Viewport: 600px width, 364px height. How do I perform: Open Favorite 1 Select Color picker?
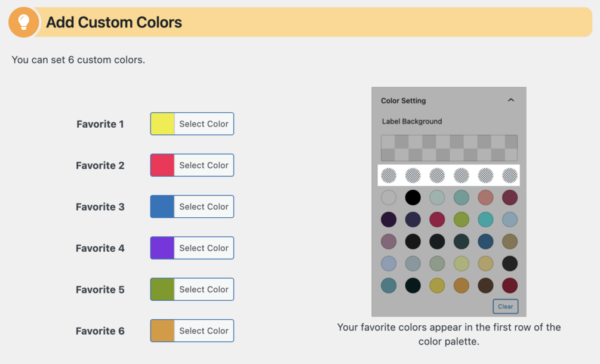pyautogui.click(x=204, y=124)
